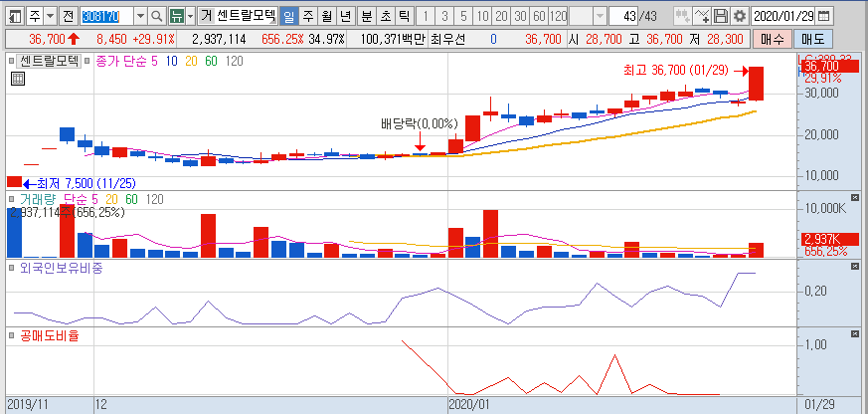The height and width of the screenshot is (414, 868).
Task: Click the 매도 sell button
Action: (813, 40)
